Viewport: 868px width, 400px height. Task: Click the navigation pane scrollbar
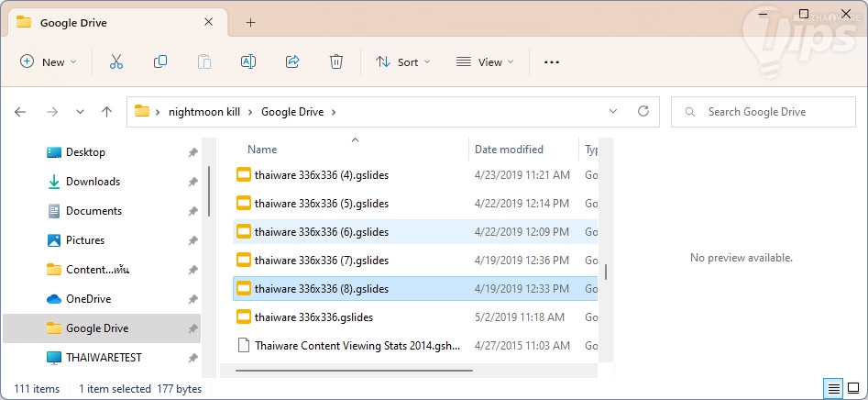coord(209,191)
